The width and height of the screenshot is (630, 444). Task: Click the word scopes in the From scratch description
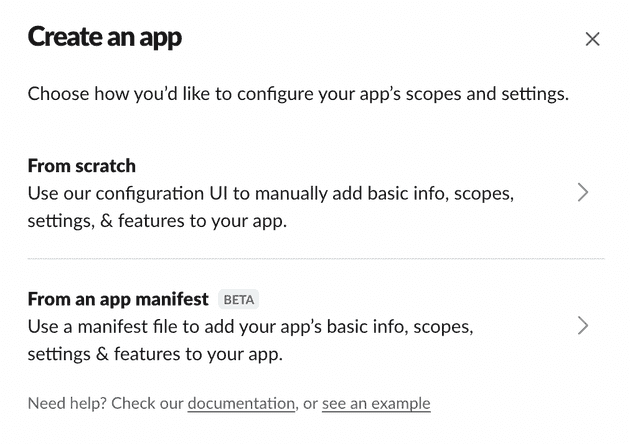(x=484, y=194)
